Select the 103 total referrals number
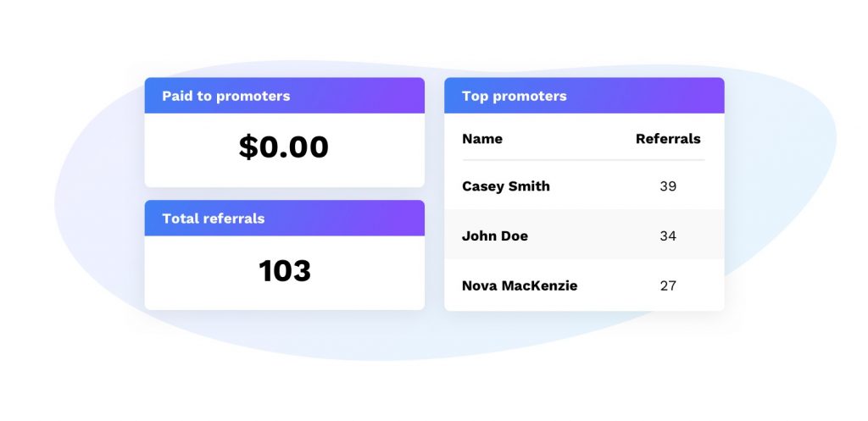The image size is (868, 421). (284, 271)
